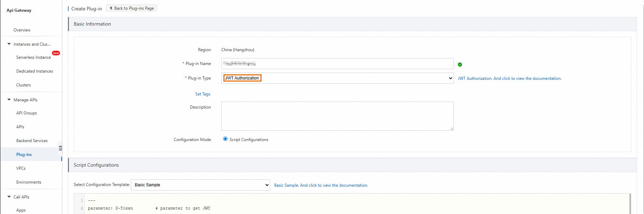Click the green validation check icon
644x214 pixels.
point(460,65)
